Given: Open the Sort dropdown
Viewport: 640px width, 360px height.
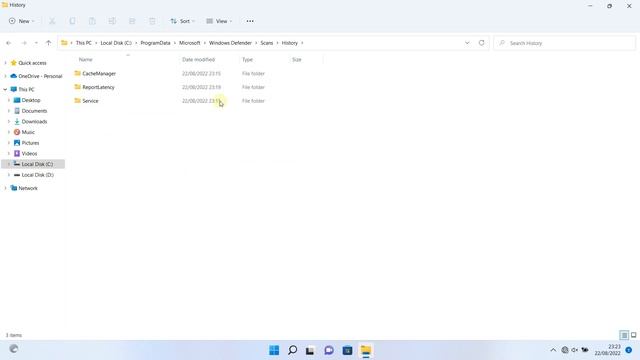Looking at the screenshot, I should click(x=182, y=21).
